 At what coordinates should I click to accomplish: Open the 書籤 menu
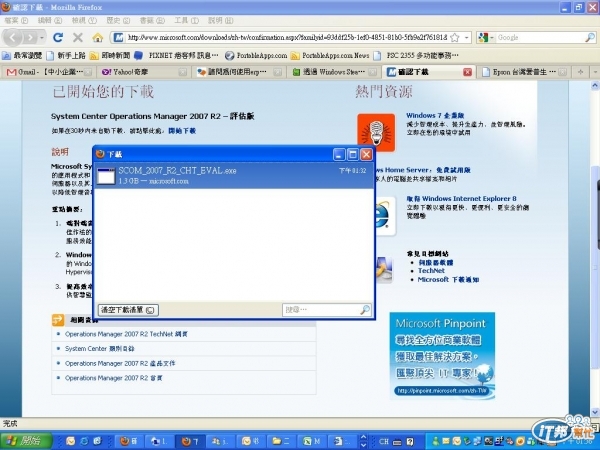point(152,20)
